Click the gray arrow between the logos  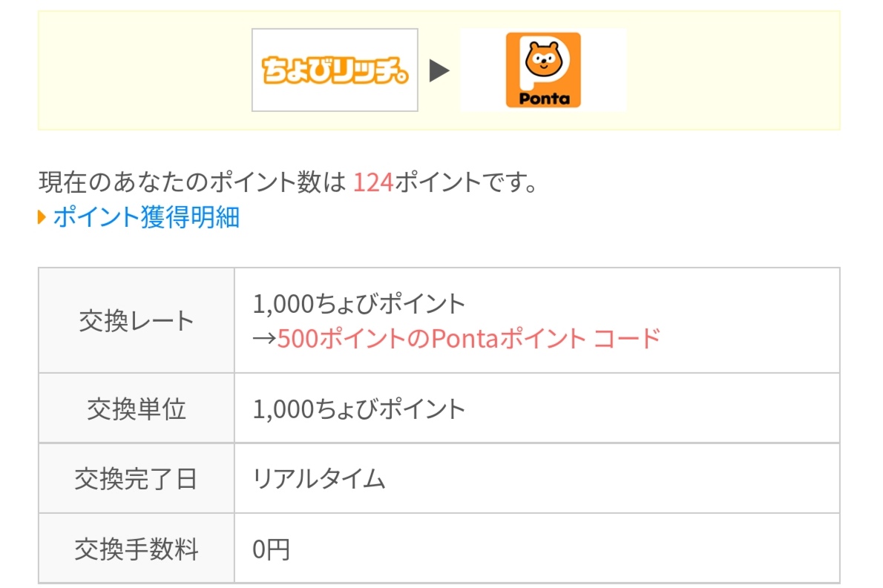(x=439, y=70)
